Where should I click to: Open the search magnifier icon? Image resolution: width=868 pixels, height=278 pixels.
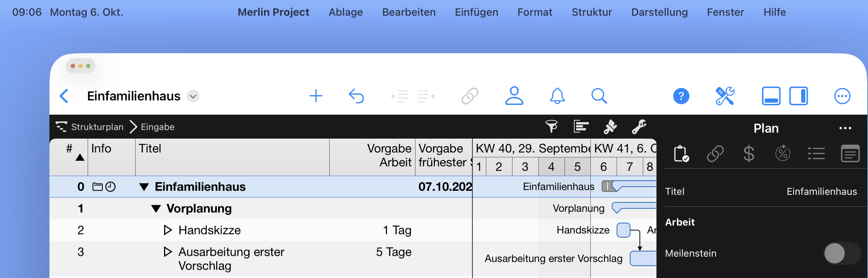point(599,96)
